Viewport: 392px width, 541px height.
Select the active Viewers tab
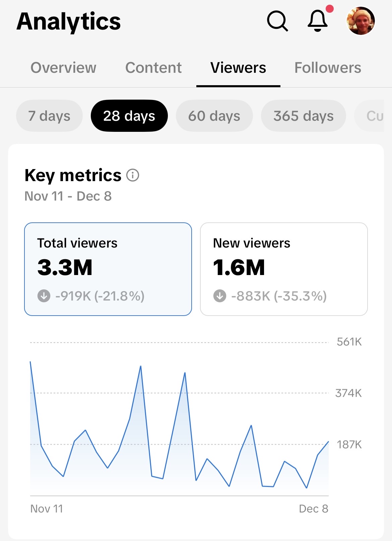click(x=238, y=68)
